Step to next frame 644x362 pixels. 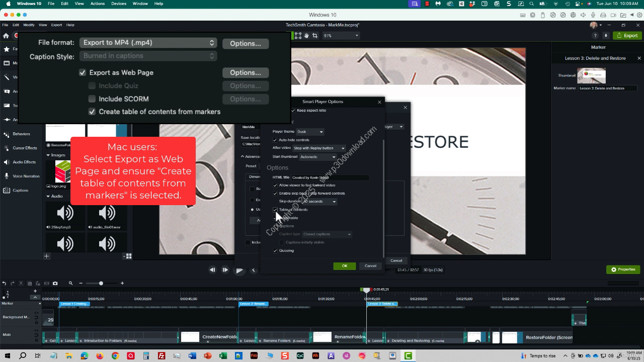[x=225, y=270]
